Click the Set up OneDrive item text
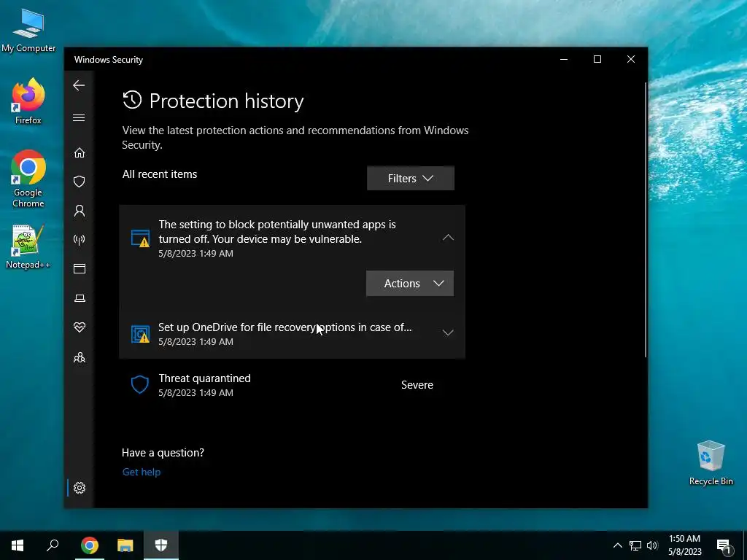The height and width of the screenshot is (560, 747). pos(285,327)
